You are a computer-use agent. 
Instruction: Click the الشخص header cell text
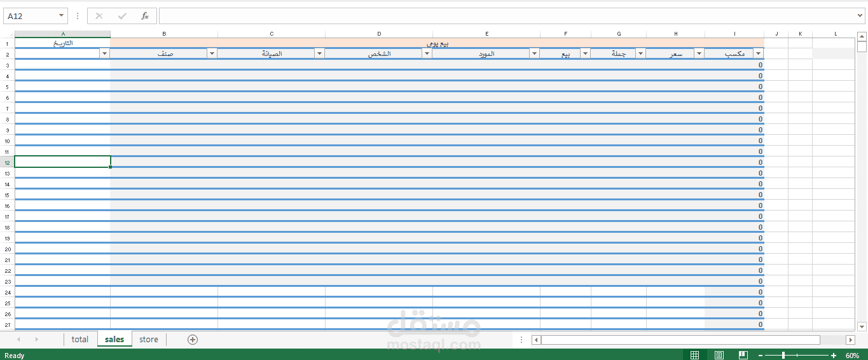coord(380,54)
